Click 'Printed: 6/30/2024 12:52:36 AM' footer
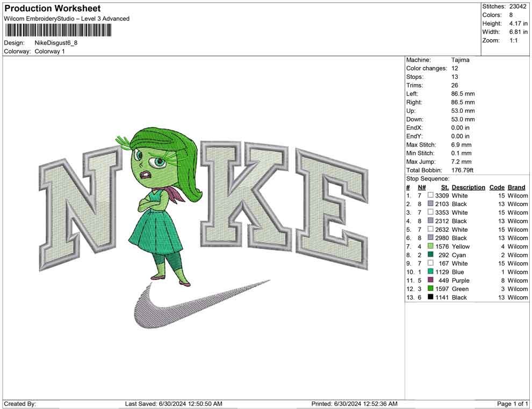This screenshot has width=532, height=409. 354,404
